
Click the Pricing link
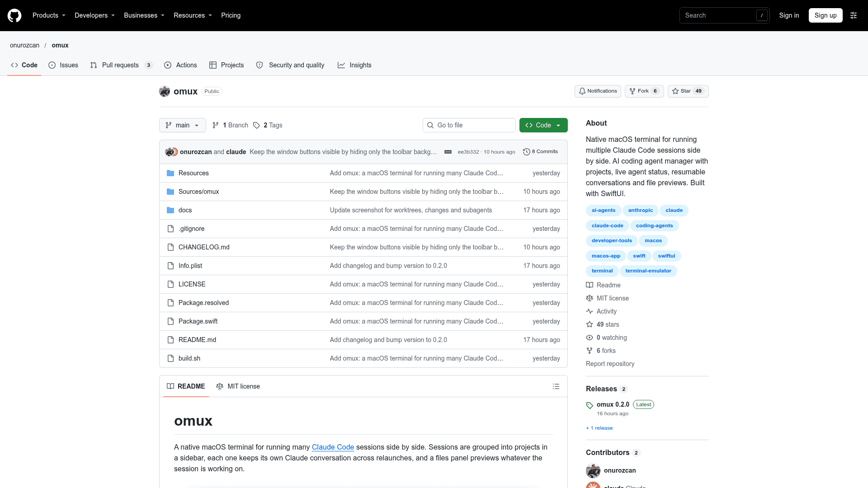point(231,15)
